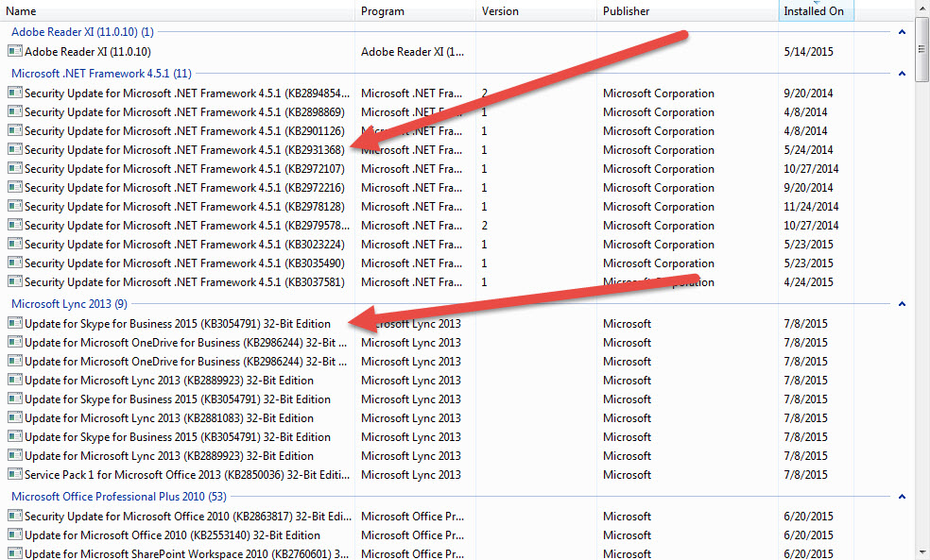
Task: Click the Microsoft Lync 2013 program cell for KB2850036
Action: (411, 475)
